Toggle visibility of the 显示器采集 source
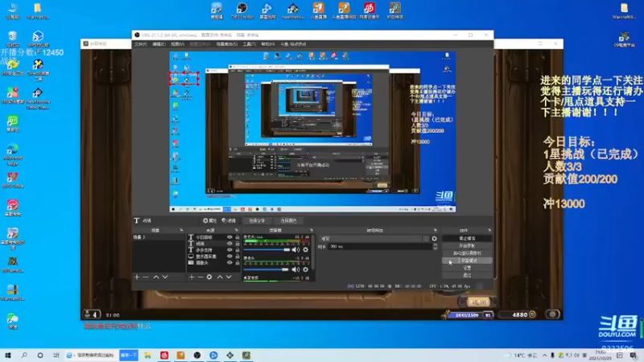 pyautogui.click(x=229, y=256)
